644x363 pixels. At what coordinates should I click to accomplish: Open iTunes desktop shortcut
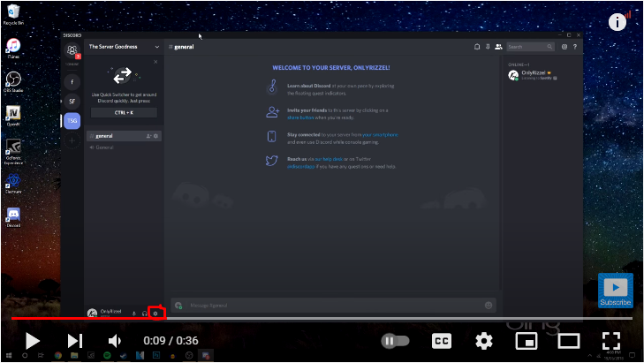coord(13,49)
